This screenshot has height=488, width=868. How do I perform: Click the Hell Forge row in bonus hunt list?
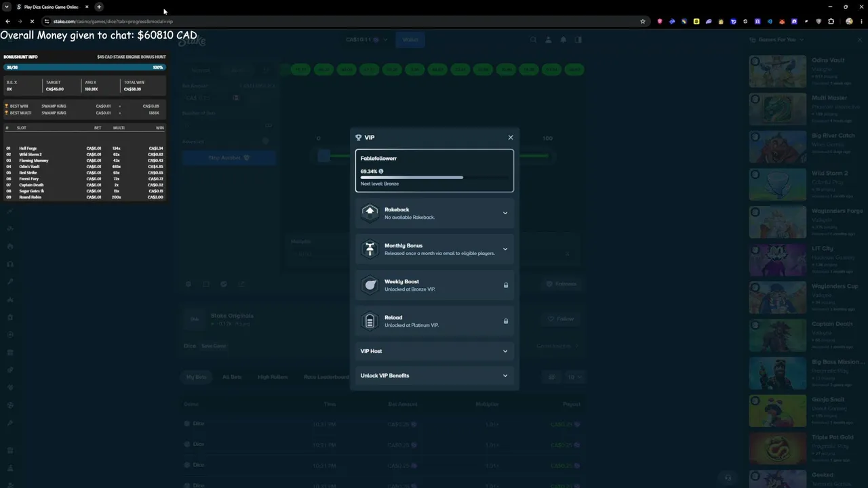pos(85,148)
